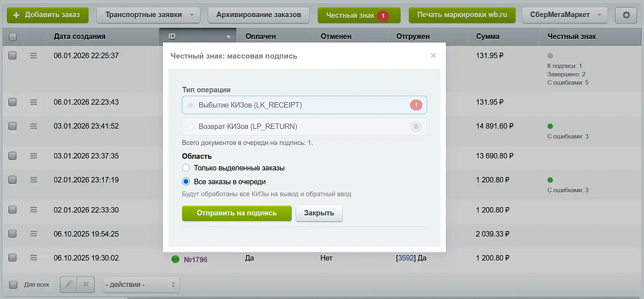Screen dimensions: 644x299
Task: Click red 1 badge on Честный знак button
Action: (383, 16)
